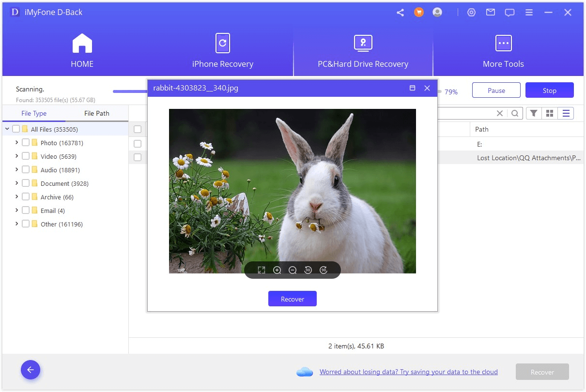Click Recover button under rabbit preview

[x=293, y=299]
